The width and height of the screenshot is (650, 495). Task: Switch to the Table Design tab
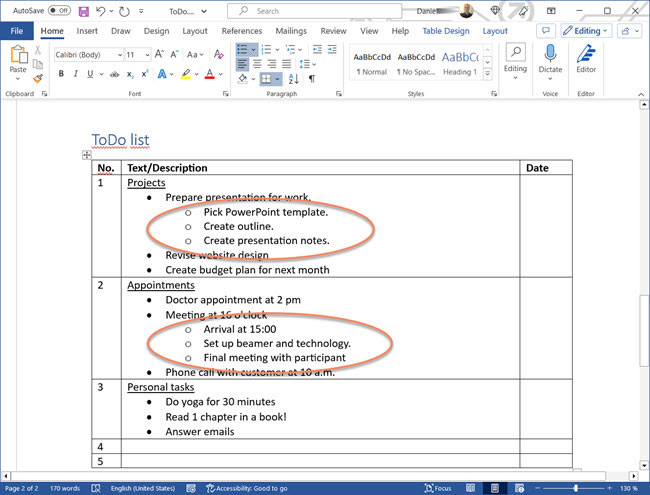click(x=446, y=31)
